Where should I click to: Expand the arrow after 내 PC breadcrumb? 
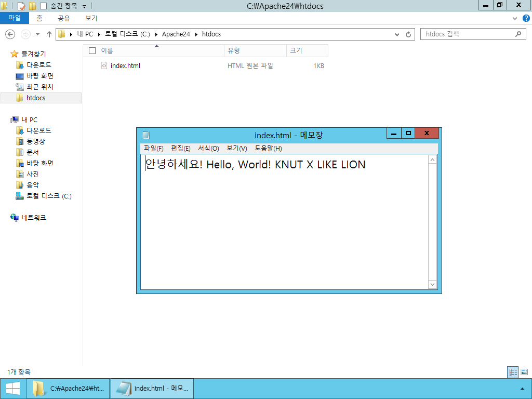(99, 34)
